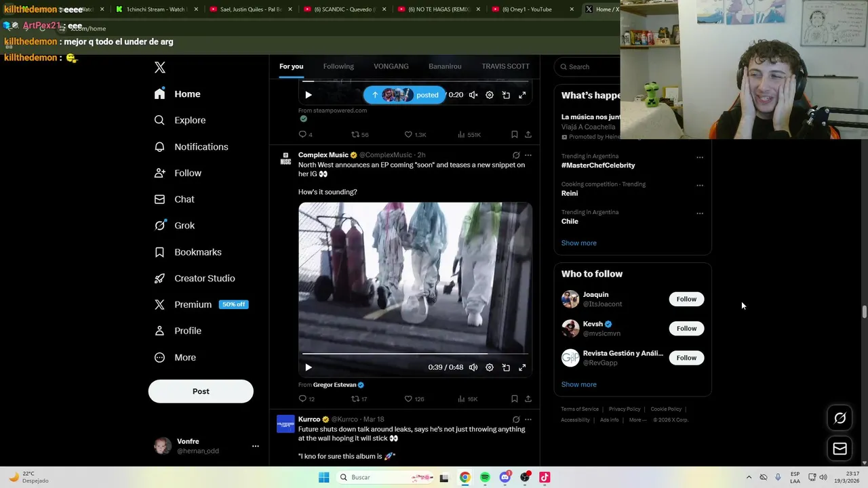Screen dimensions: 868x488
Task: Open the Home page in the sidebar
Action: [178, 94]
